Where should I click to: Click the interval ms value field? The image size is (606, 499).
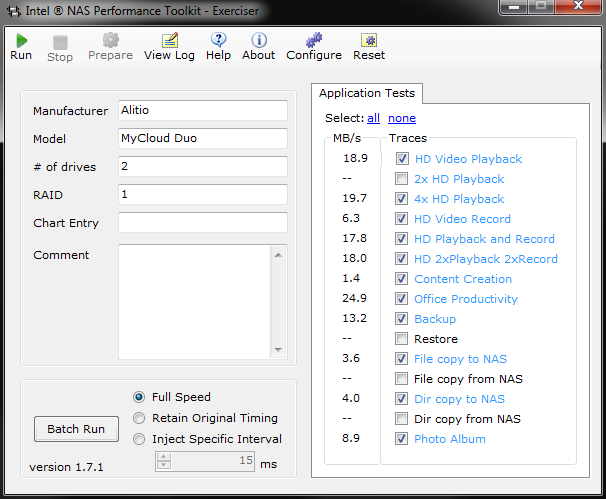click(x=213, y=461)
